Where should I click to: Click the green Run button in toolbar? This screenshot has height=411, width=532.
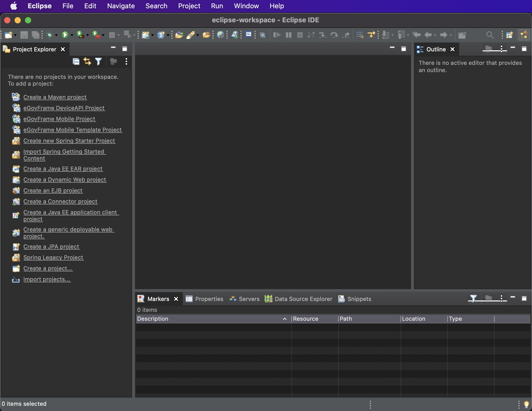[65, 35]
